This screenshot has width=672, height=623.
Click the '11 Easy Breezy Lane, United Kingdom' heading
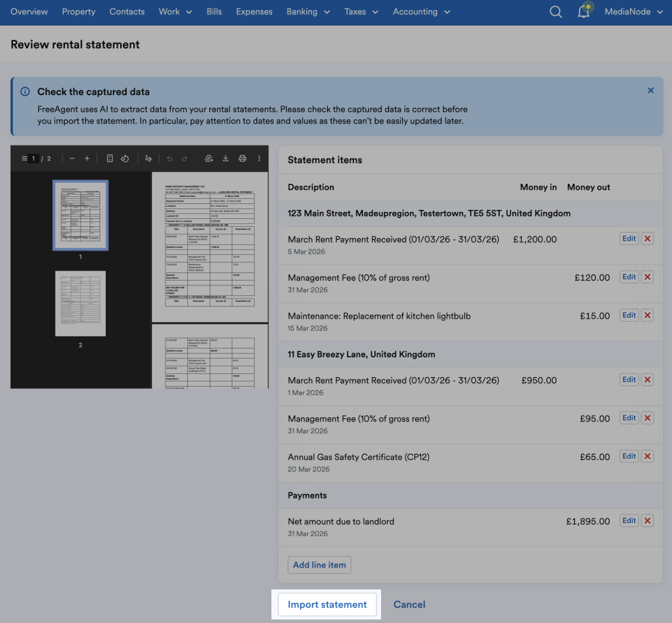tap(362, 355)
